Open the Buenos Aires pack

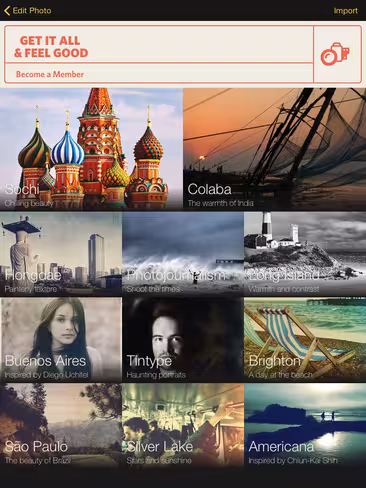pos(61,339)
